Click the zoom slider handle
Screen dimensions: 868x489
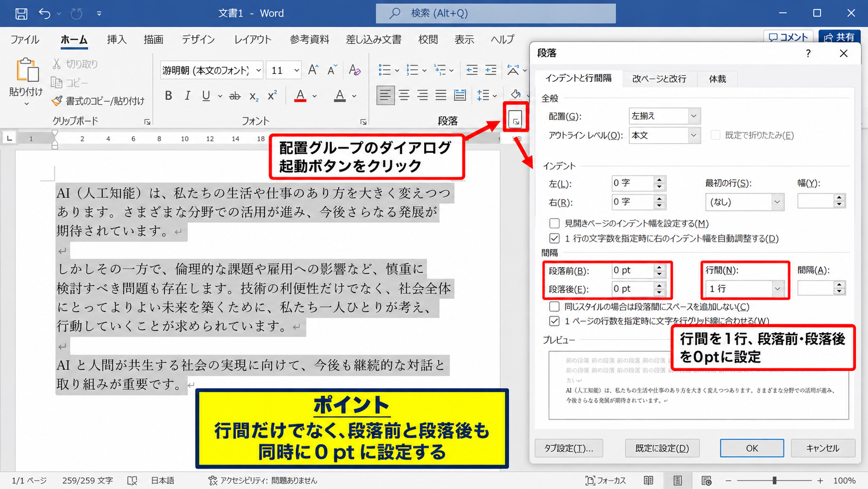[774, 481]
